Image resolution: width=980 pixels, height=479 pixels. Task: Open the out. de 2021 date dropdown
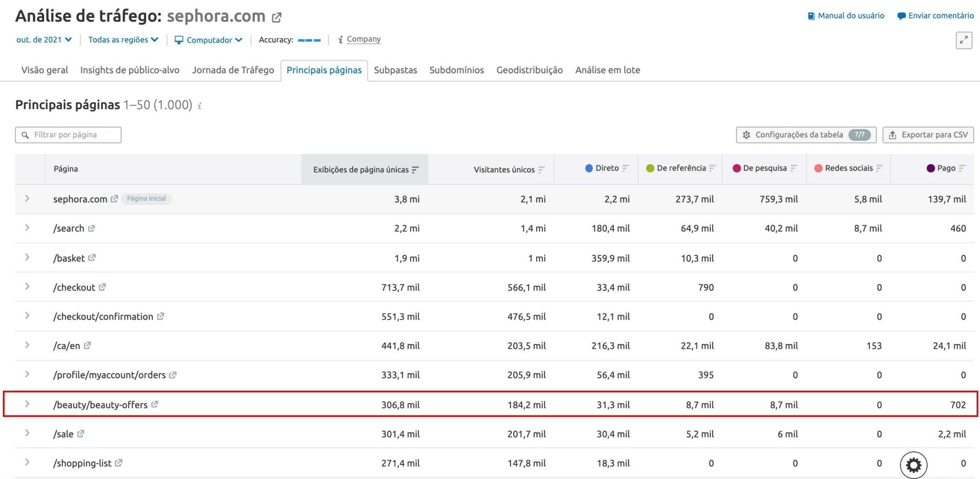coord(44,40)
